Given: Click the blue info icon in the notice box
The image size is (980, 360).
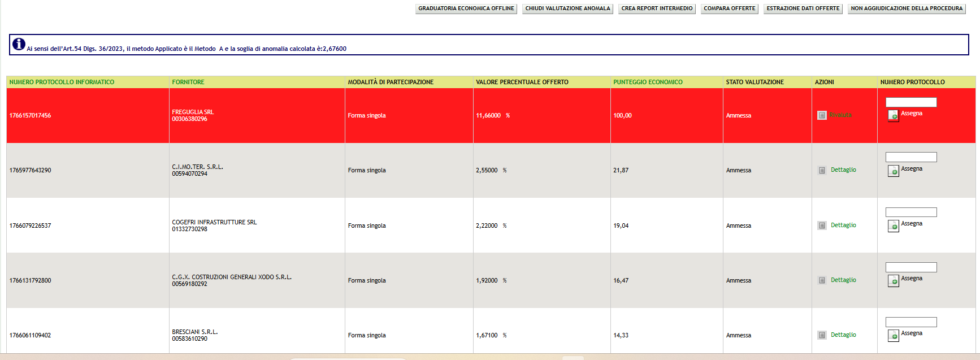Looking at the screenshot, I should click(19, 44).
